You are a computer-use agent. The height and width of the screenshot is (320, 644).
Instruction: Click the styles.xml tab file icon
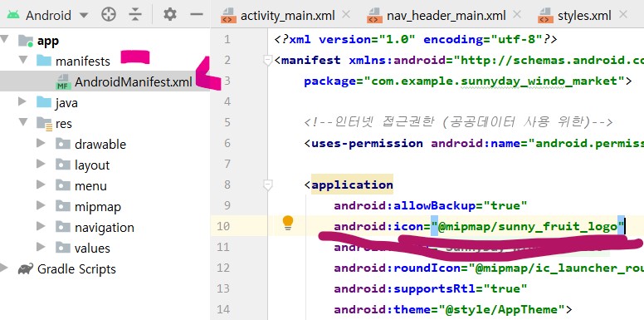[x=545, y=15]
